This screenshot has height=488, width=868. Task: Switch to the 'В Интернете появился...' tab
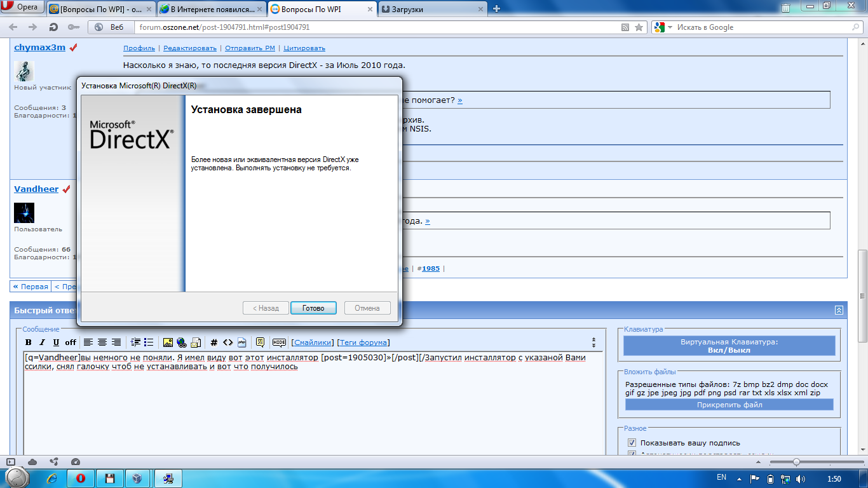[210, 9]
